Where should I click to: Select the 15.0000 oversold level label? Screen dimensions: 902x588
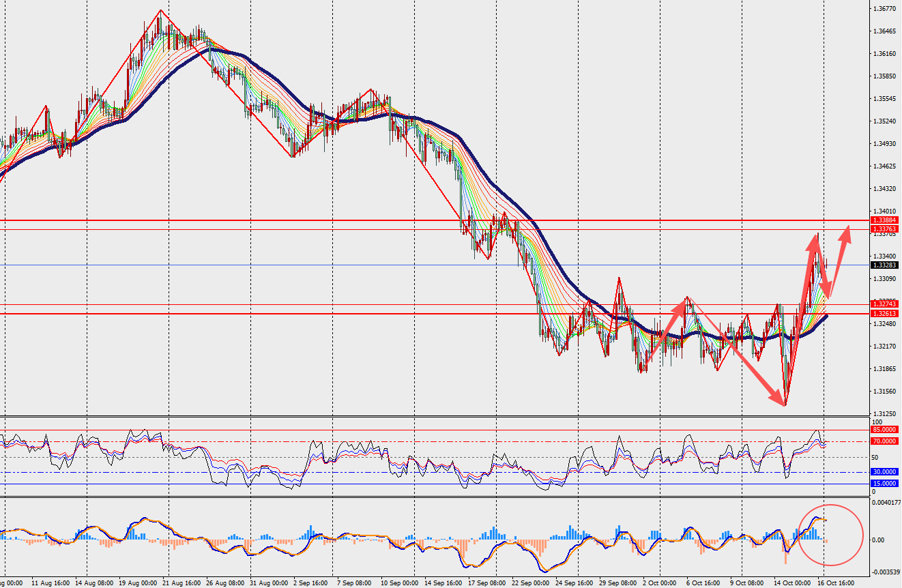(x=885, y=484)
